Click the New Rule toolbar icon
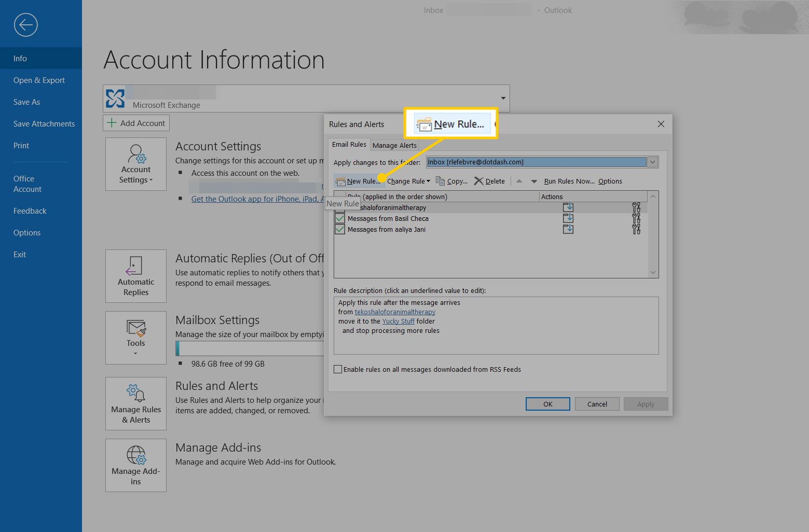Image resolution: width=809 pixels, height=532 pixels. coord(341,181)
